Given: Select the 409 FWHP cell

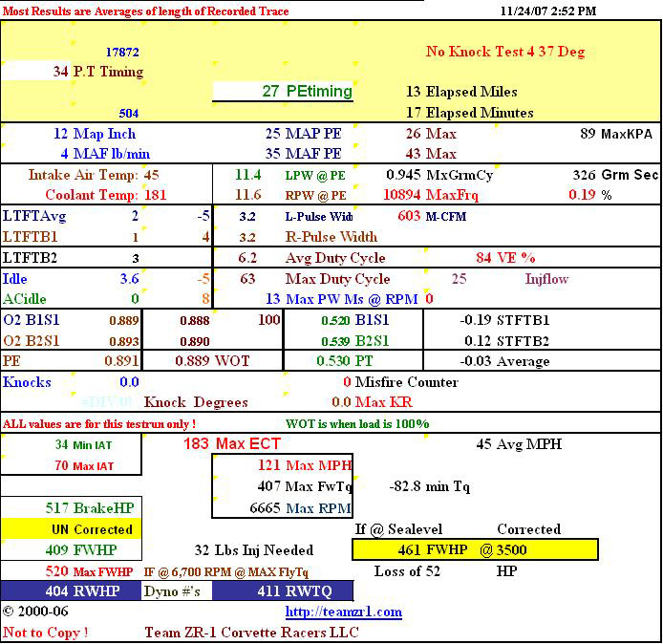Looking at the screenshot, I should pos(72,549).
